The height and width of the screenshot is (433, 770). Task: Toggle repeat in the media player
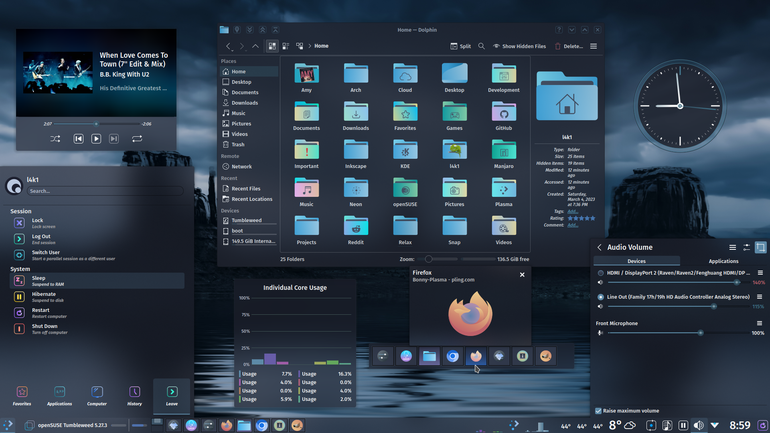[137, 139]
